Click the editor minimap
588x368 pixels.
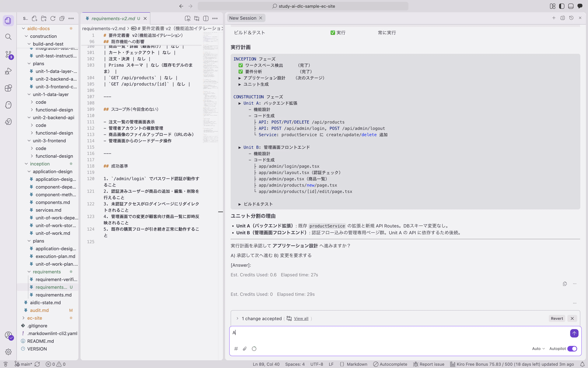[x=210, y=88]
